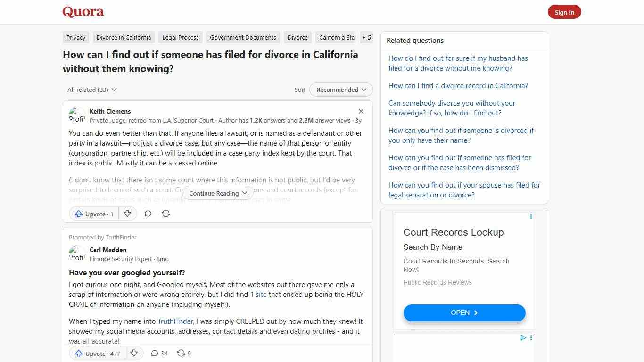Screen dimensions: 644x362
Task: View the 34 comments on Carl Madden's post
Action: click(x=159, y=353)
